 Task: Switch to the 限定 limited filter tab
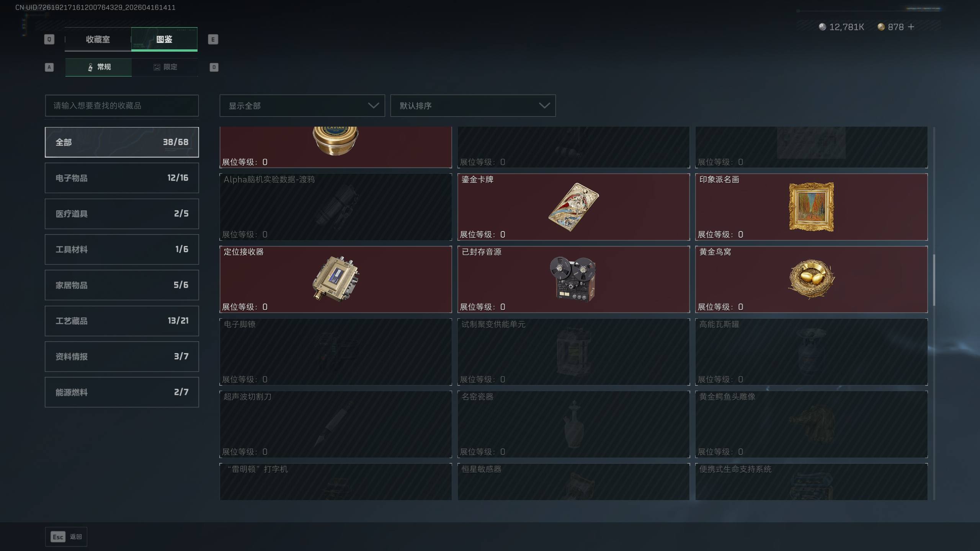point(165,67)
